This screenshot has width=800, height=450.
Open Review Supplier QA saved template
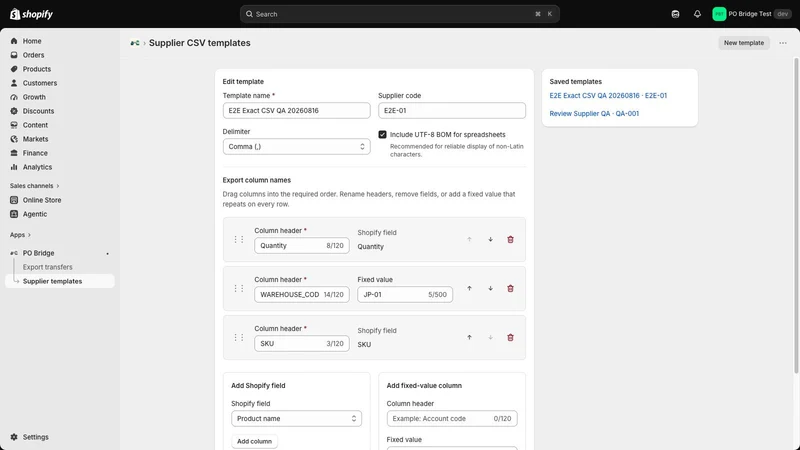[x=594, y=114]
